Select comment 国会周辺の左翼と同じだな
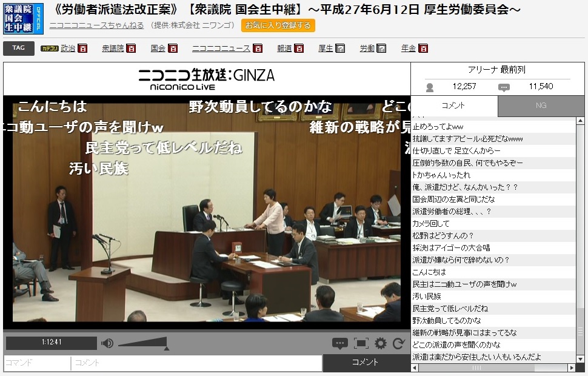 pos(493,200)
